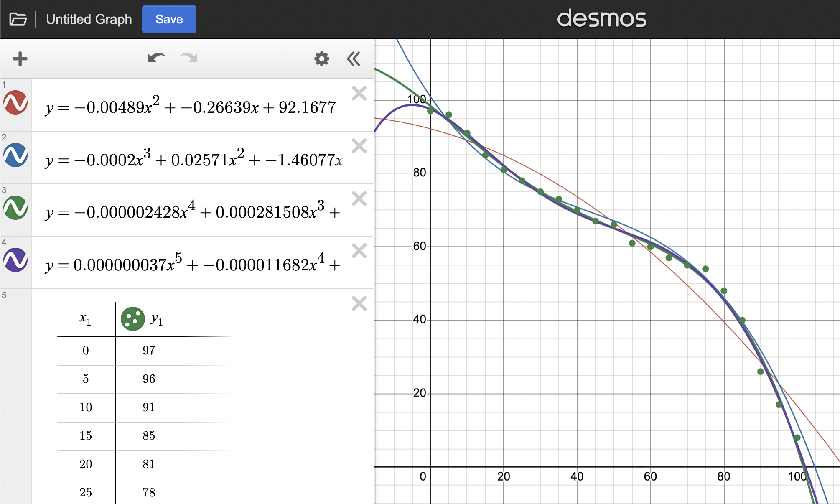The width and height of the screenshot is (840, 504).
Task: Click the Redo arrow
Action: click(188, 58)
